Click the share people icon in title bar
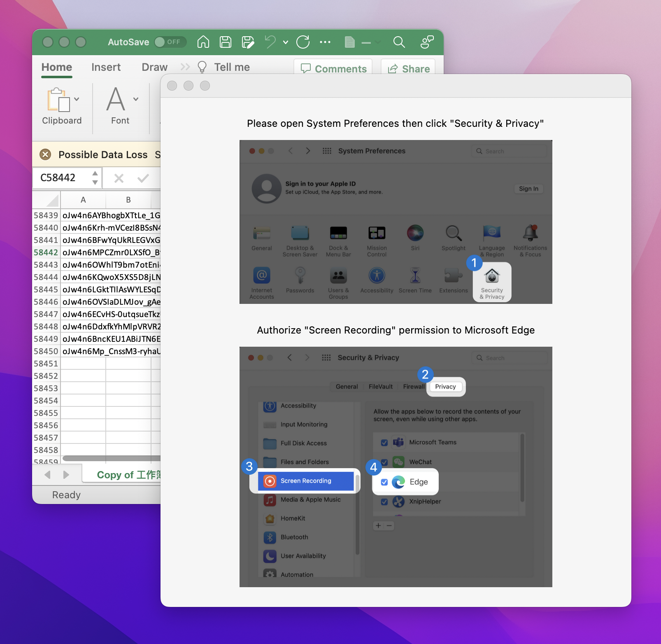Screen dimensions: 661x644 point(427,42)
